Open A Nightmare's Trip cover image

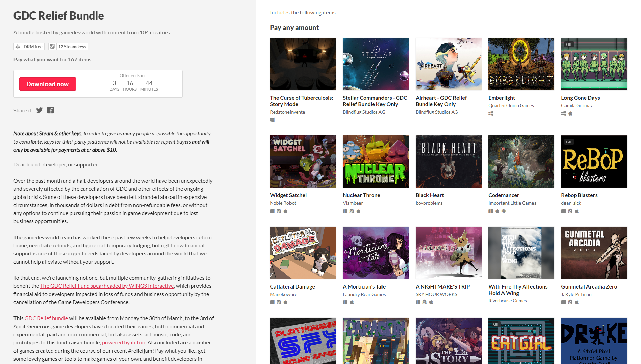[x=449, y=253]
